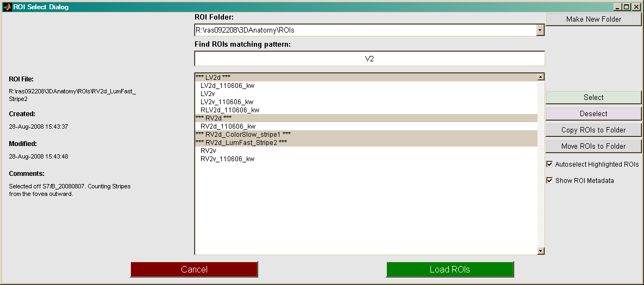Toggle Autoselect Highlighted ROIs checkbox
The image size is (644, 285).
point(550,164)
